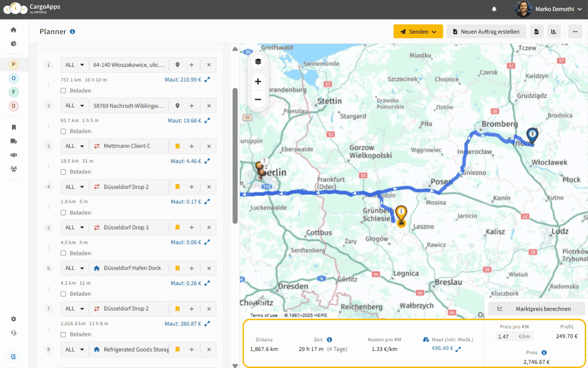Switch to the P sidebar tab
The height and width of the screenshot is (368, 588).
13,64
